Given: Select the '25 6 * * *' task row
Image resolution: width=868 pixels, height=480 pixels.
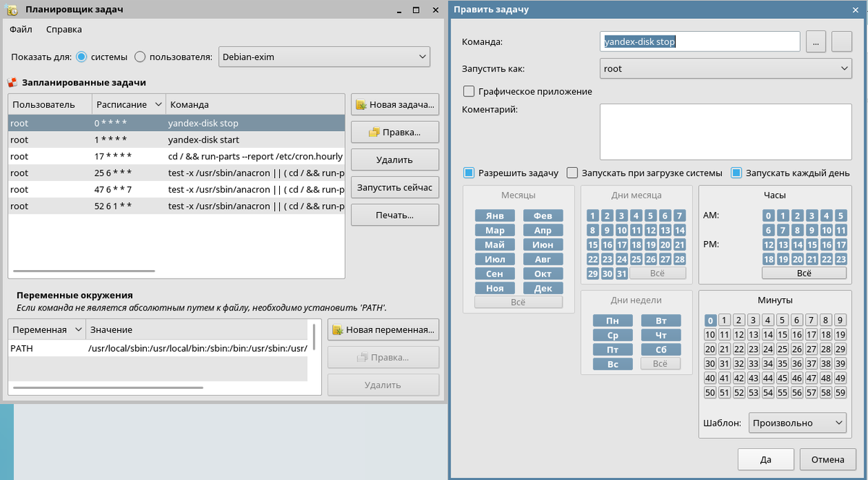Looking at the screenshot, I should [x=176, y=173].
